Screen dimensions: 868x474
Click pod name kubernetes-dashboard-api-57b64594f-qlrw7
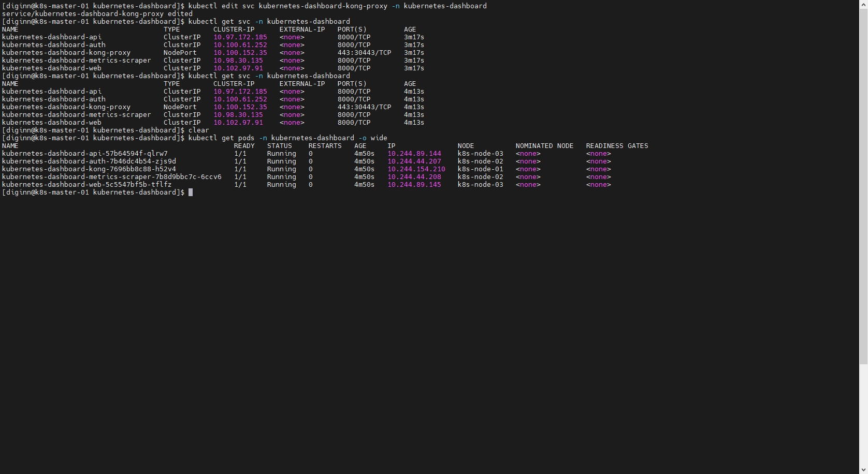[84, 154]
